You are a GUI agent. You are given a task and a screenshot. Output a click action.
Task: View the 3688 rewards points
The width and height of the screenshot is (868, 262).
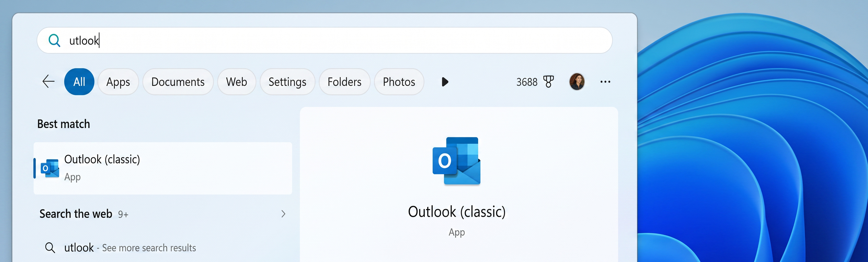coord(527,82)
